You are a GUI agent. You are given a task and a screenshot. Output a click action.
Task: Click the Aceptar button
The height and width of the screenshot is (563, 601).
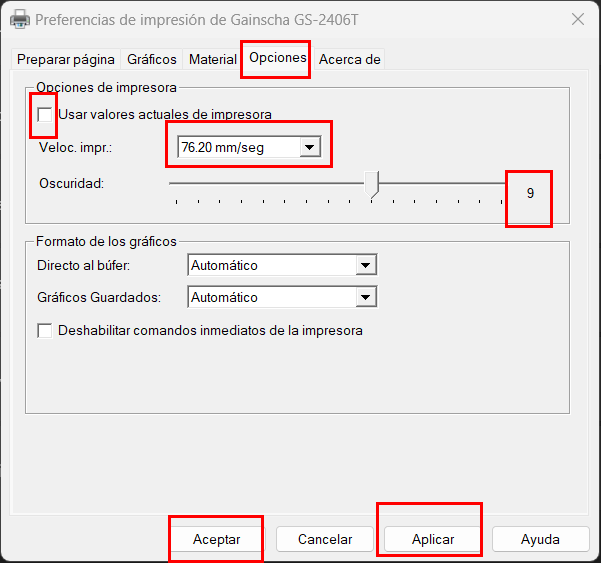point(217,539)
